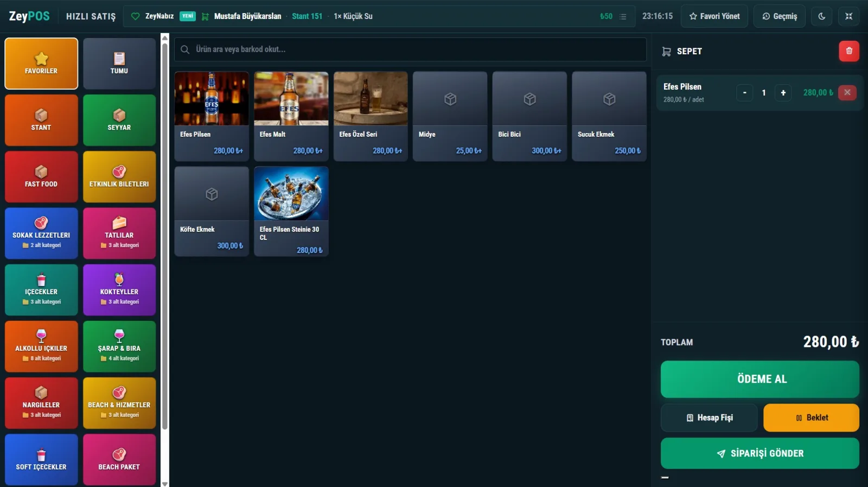The image size is (868, 487).
Task: Click the total amount 280,00 ₺
Action: click(x=831, y=342)
